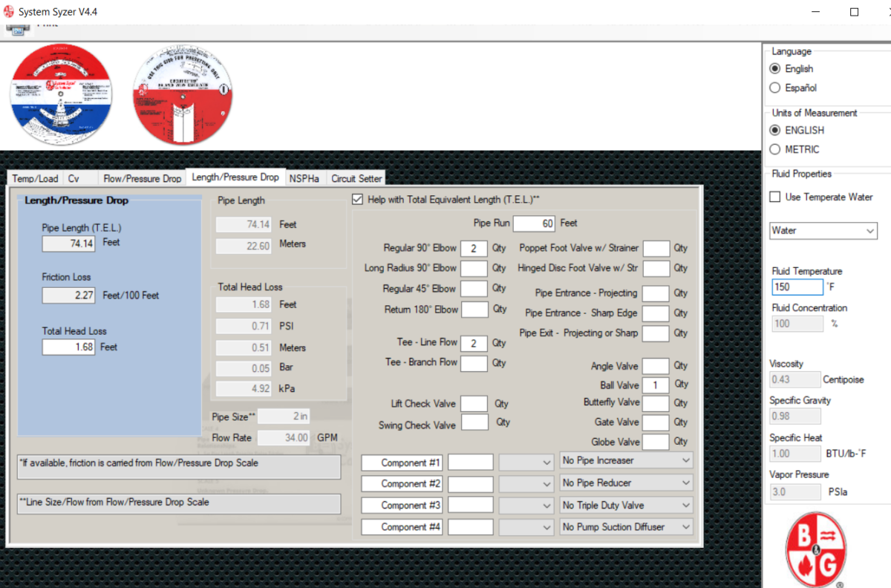Open the left System Syzer wheel calculator
The width and height of the screenshot is (891, 588).
[61, 93]
